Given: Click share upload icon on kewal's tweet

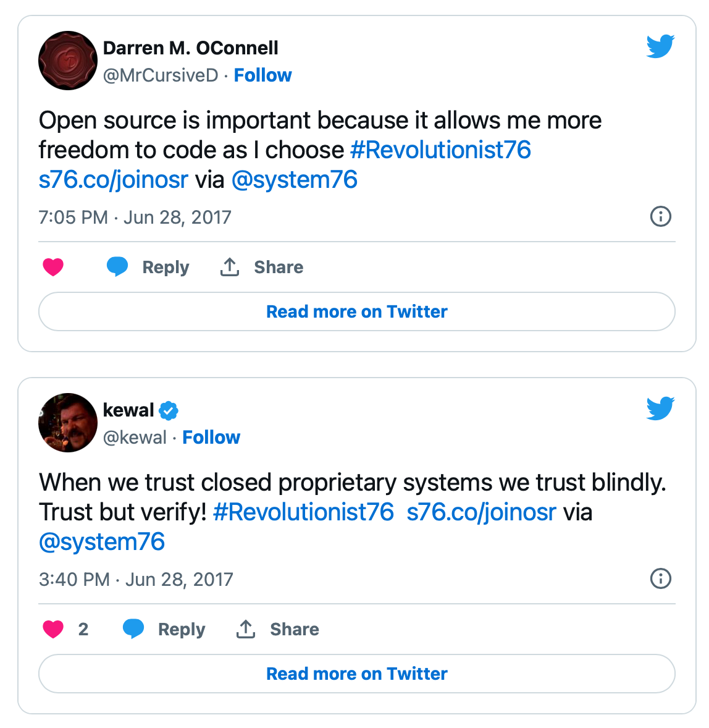Looking at the screenshot, I should coord(246,629).
